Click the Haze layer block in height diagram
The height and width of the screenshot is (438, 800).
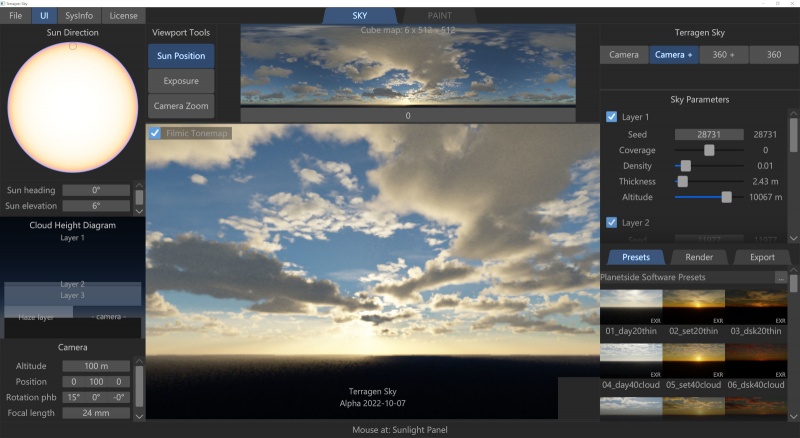point(38,313)
